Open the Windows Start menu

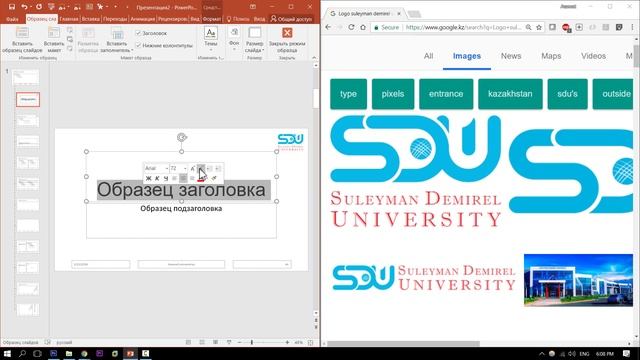pos(7,353)
